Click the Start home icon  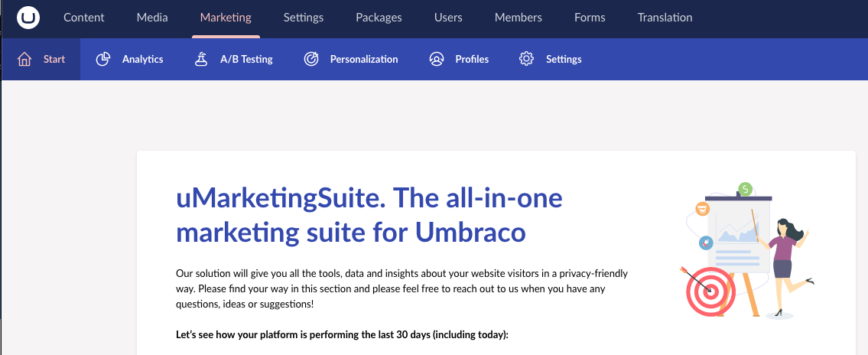(24, 59)
